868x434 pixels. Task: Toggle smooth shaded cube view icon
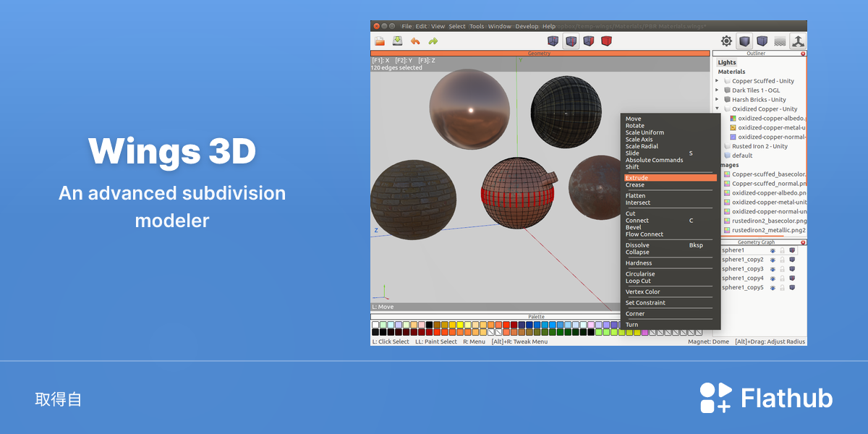[762, 41]
